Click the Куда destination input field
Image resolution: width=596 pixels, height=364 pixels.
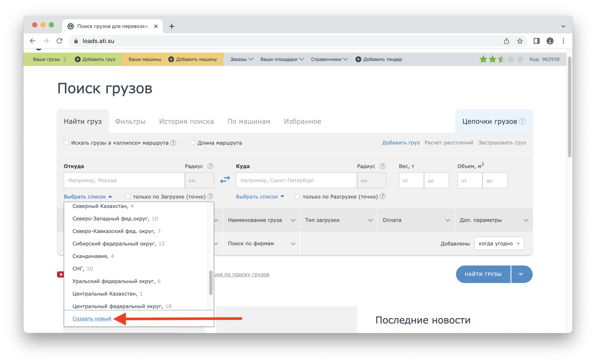296,180
